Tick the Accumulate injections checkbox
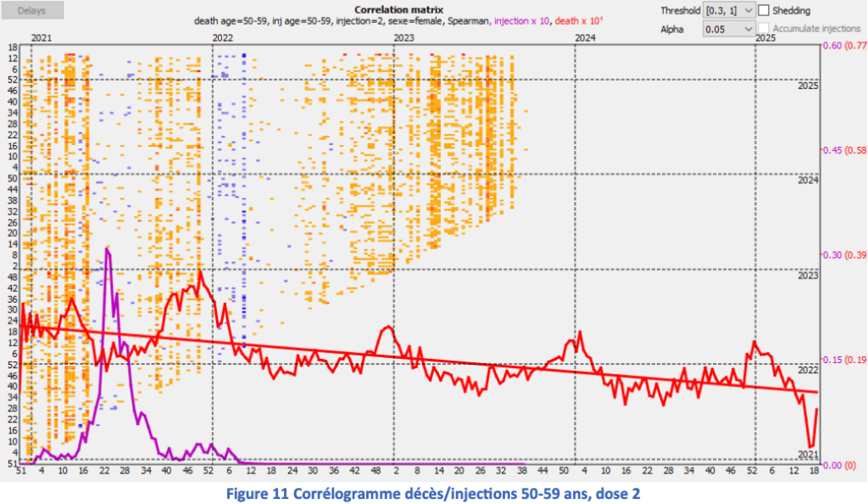The width and height of the screenshot is (868, 504). point(764,29)
